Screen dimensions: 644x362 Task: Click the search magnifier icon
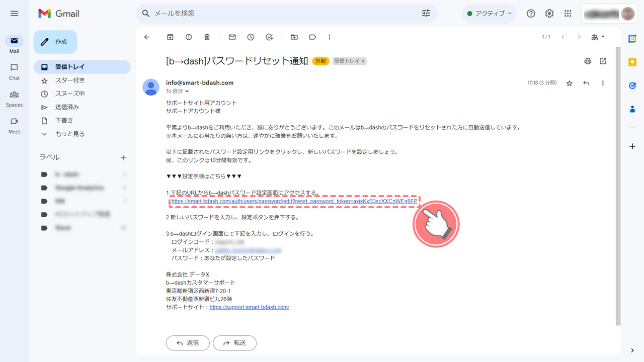pyautogui.click(x=146, y=13)
